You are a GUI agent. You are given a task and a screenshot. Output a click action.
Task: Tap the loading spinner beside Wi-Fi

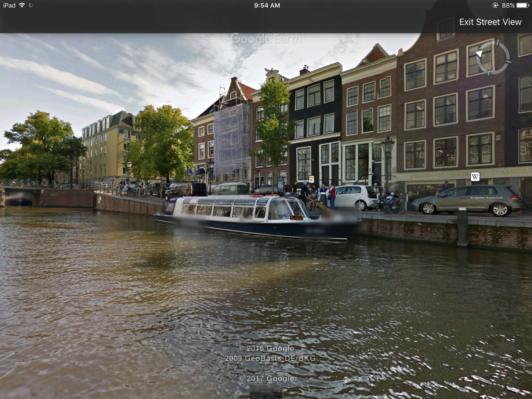[x=31, y=5]
